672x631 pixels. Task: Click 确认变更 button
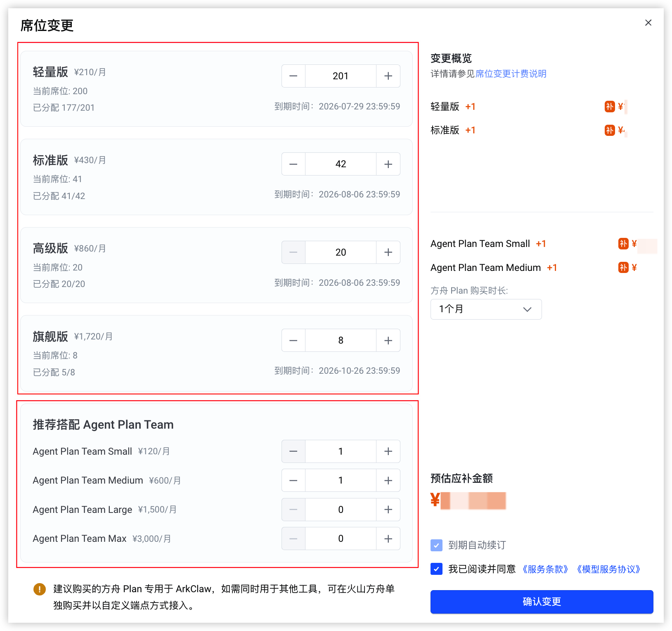[542, 602]
